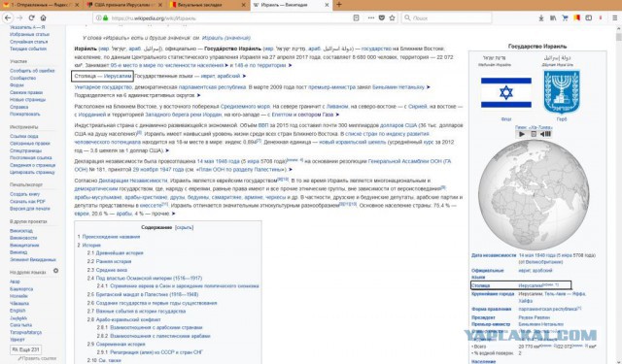
Task: Open the globe location map image
Action: point(534,195)
